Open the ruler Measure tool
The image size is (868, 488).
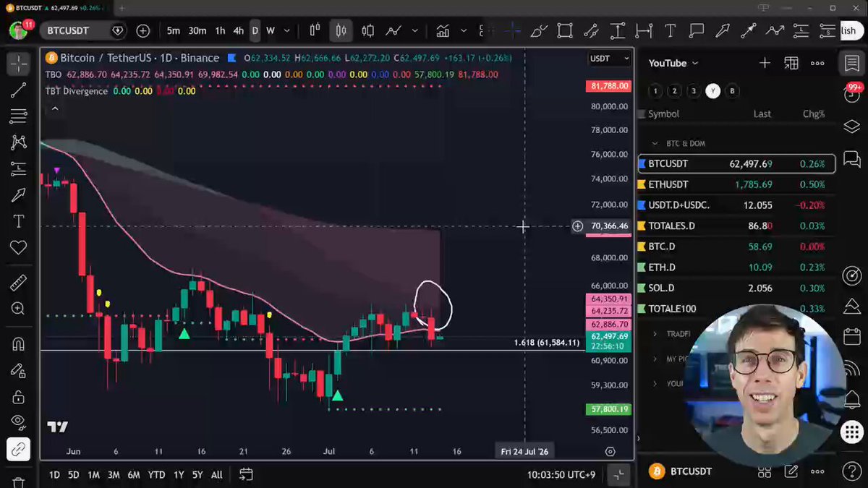(18, 282)
